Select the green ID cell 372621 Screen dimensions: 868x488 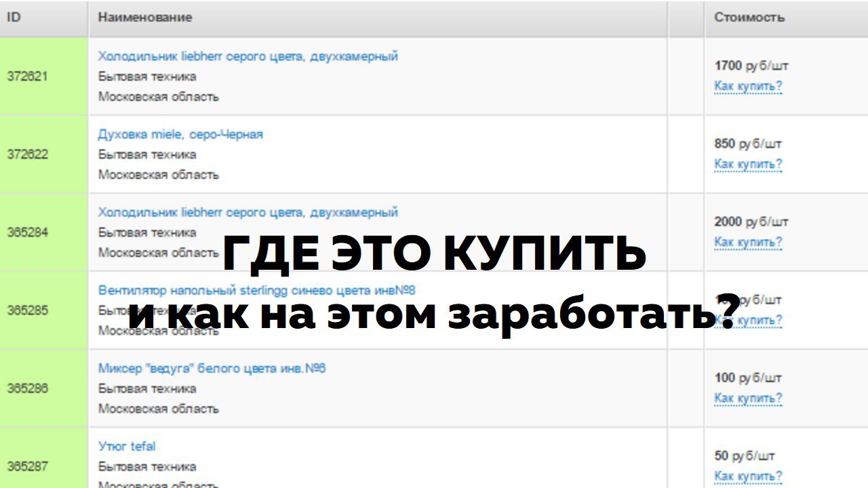click(28, 77)
